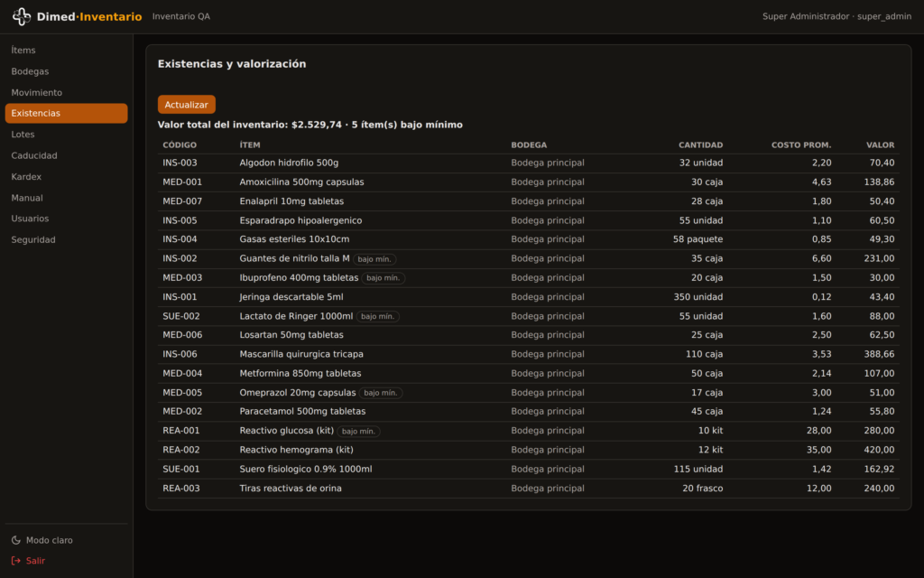This screenshot has height=578, width=924.
Task: Select Enalapril 10mg tabletas
Action: [291, 201]
